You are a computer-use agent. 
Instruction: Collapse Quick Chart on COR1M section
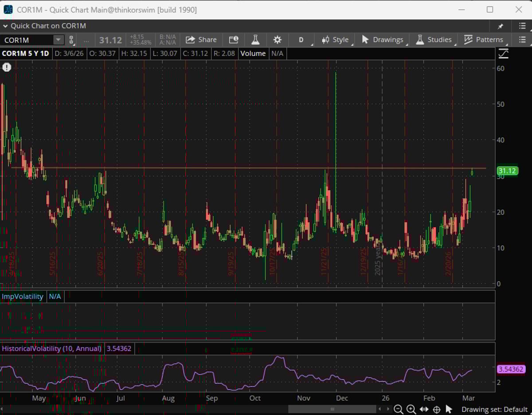[4, 26]
